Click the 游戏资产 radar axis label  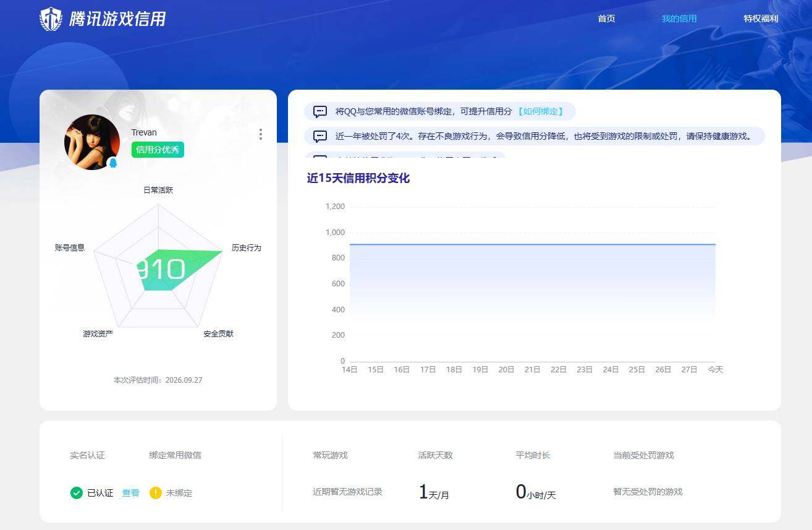(x=98, y=334)
